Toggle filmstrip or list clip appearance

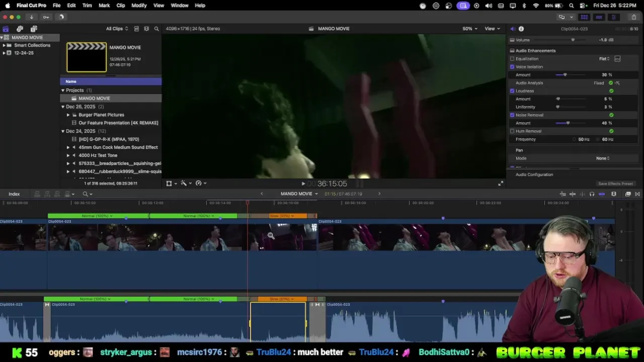coord(136,29)
